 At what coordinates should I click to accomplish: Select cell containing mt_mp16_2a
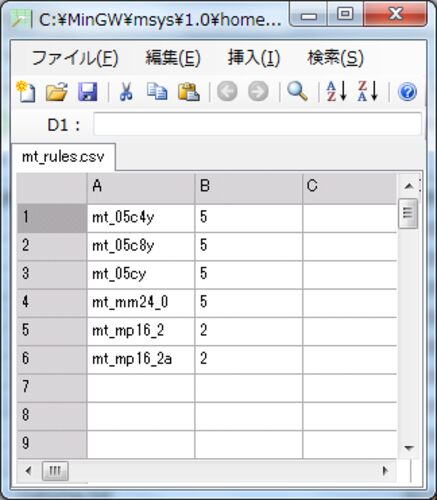click(x=141, y=359)
